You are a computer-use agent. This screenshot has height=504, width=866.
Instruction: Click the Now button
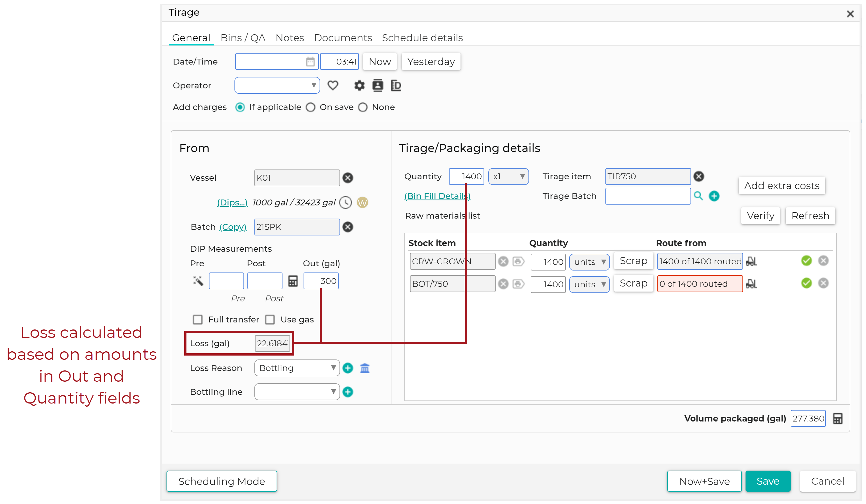380,62
